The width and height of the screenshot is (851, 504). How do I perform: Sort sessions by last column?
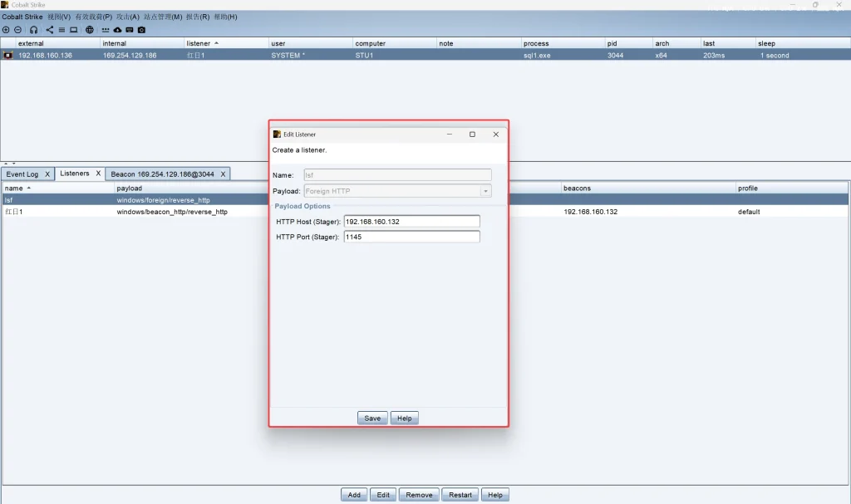pos(728,43)
